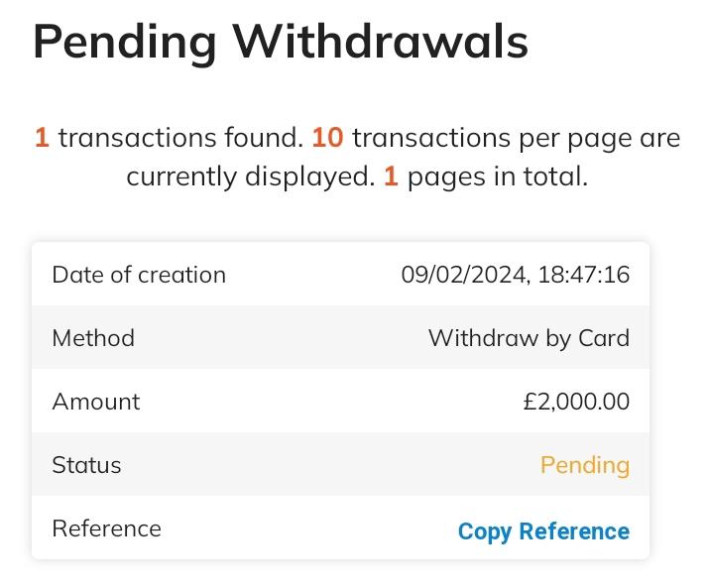Click the Withdraw by Card value
The image size is (708, 588).
[x=529, y=338]
